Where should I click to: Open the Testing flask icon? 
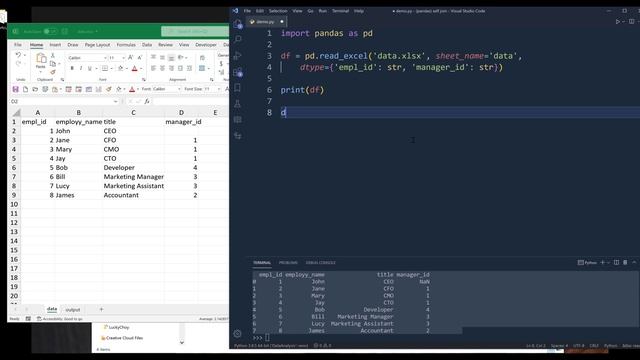click(238, 104)
